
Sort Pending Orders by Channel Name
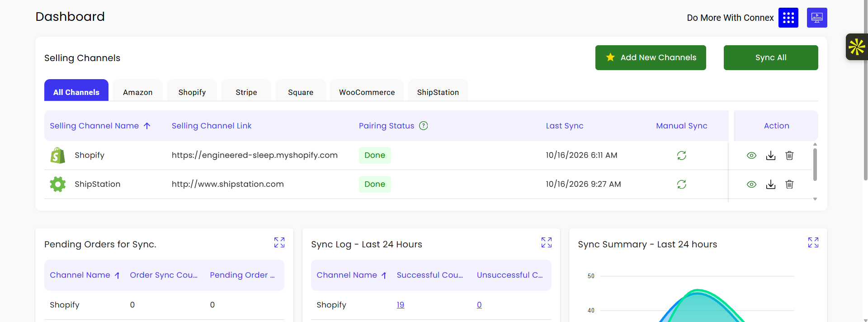click(85, 275)
